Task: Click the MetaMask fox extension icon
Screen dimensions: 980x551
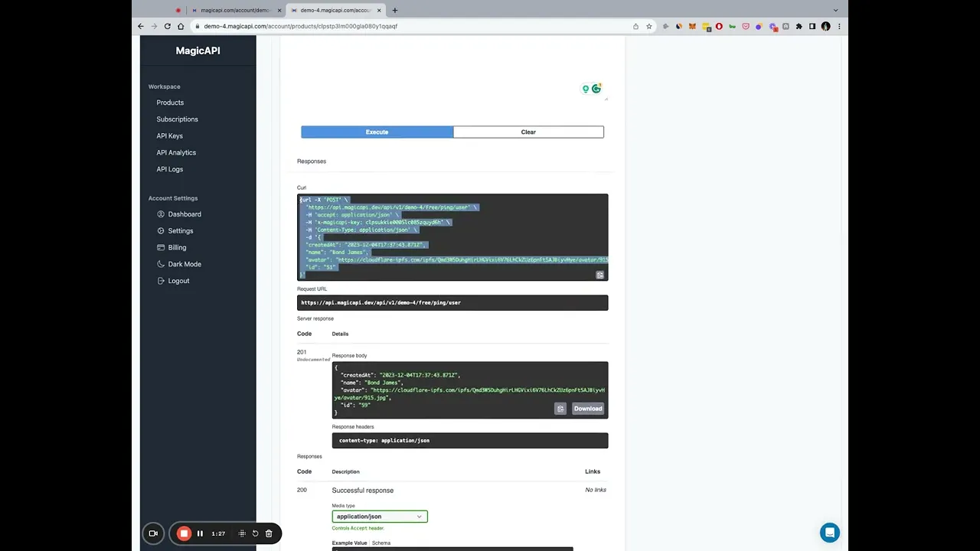Action: tap(692, 26)
